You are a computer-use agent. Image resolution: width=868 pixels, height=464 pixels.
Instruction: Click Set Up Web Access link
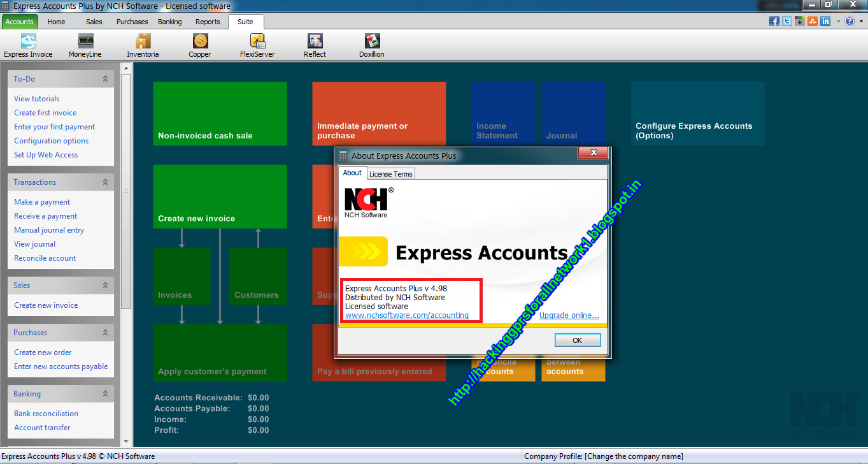point(46,155)
